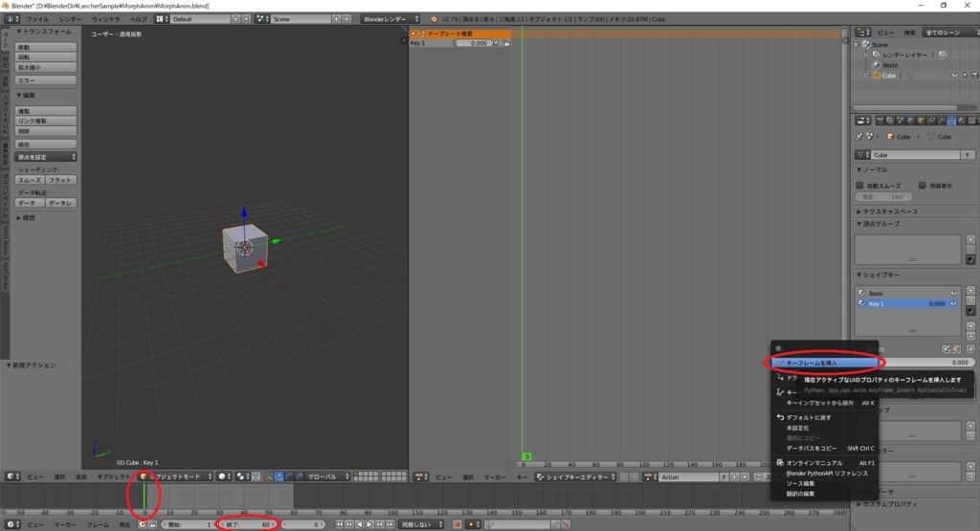Screen dimensions: 980x531
Task: Enable the 両面表示 checkbox
Action: pos(923,186)
